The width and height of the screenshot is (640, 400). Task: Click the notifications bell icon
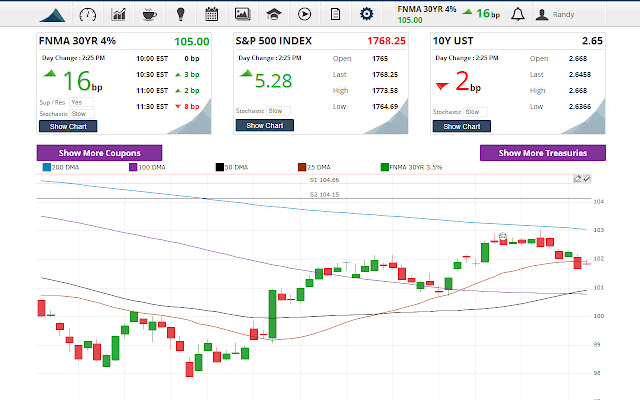pyautogui.click(x=517, y=14)
